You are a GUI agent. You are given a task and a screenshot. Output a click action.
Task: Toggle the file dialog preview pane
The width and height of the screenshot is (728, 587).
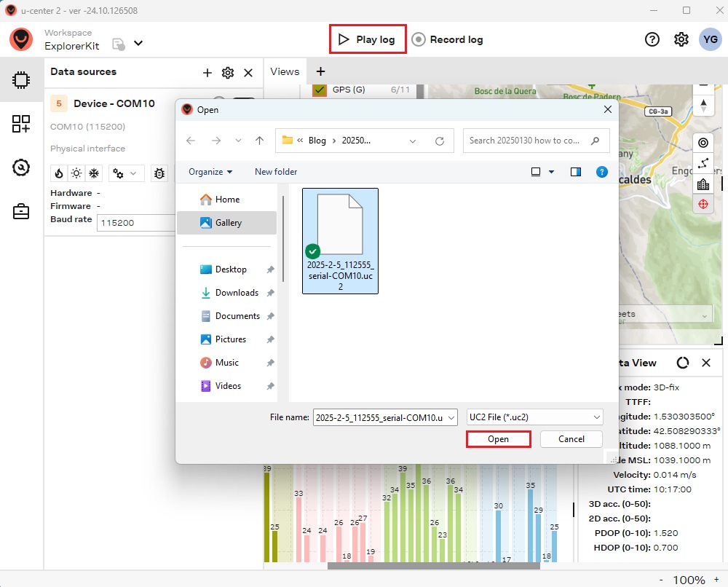point(576,172)
